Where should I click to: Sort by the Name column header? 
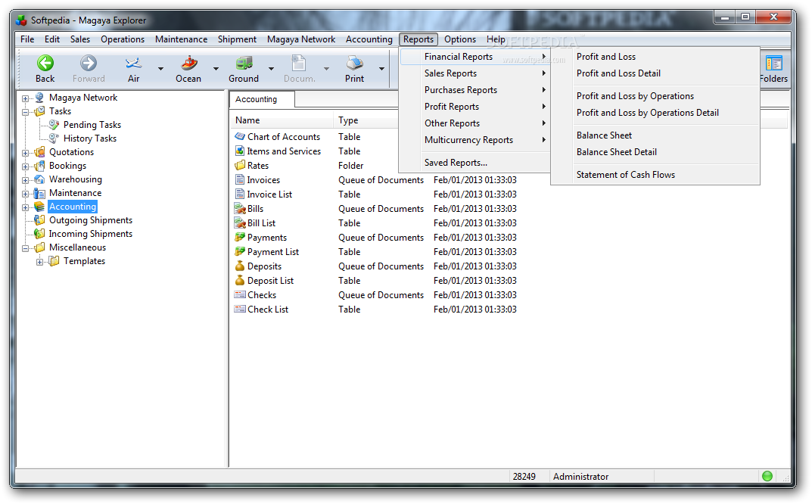[x=282, y=120]
